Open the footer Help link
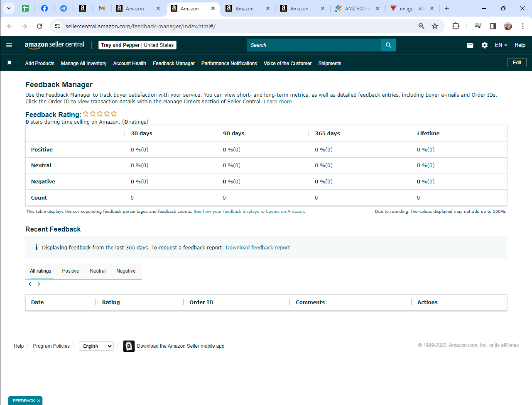This screenshot has height=405, width=532. tap(19, 346)
